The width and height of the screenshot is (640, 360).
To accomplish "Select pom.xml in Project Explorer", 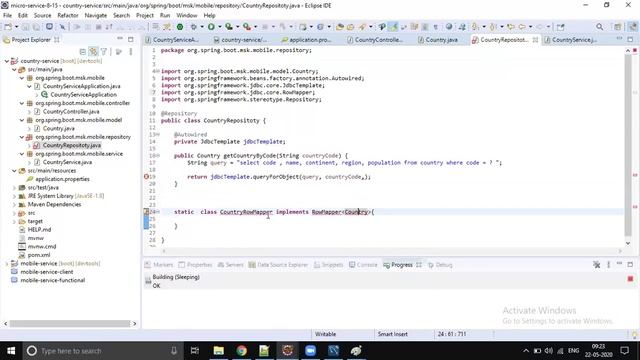I will [x=39, y=255].
